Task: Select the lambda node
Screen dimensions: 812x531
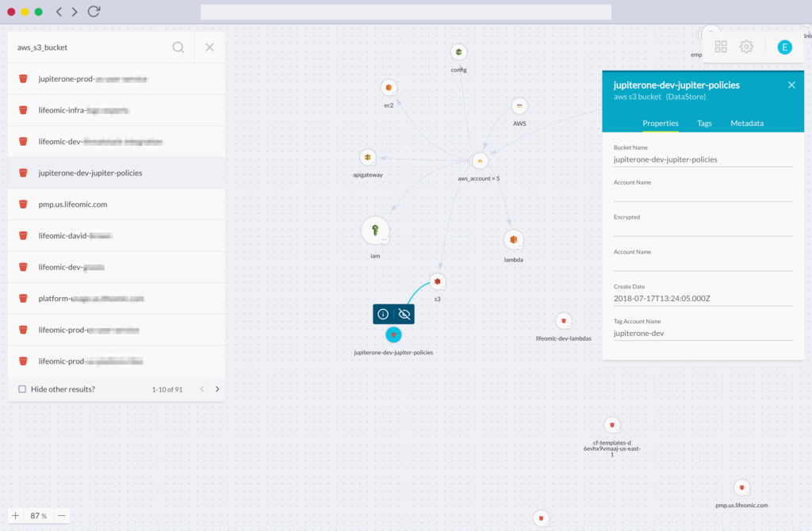Action: tap(514, 239)
